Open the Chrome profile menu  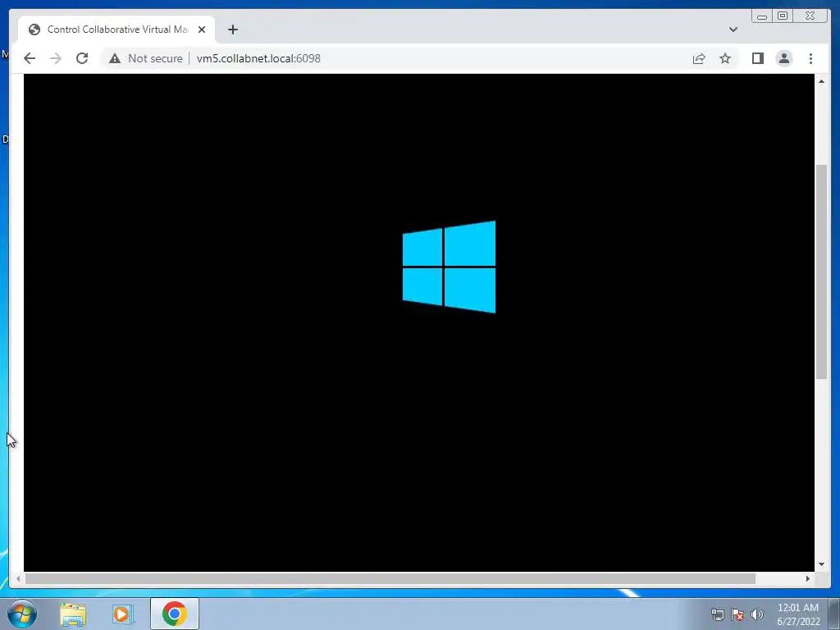click(783, 58)
